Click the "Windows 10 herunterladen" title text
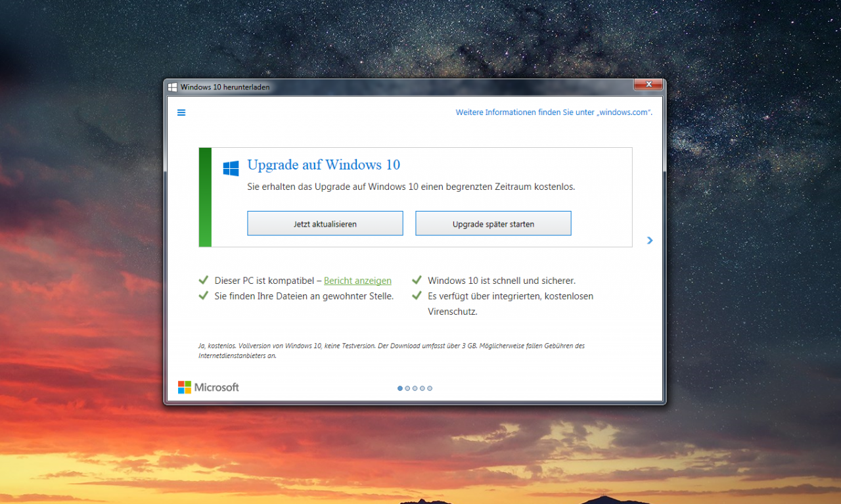The height and width of the screenshot is (504, 841). point(225,87)
